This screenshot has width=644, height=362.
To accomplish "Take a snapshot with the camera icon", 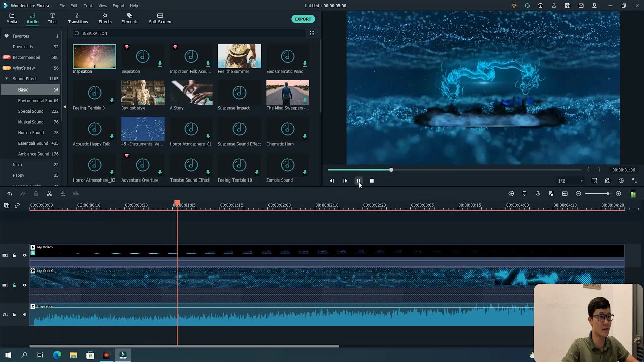I will pyautogui.click(x=608, y=180).
